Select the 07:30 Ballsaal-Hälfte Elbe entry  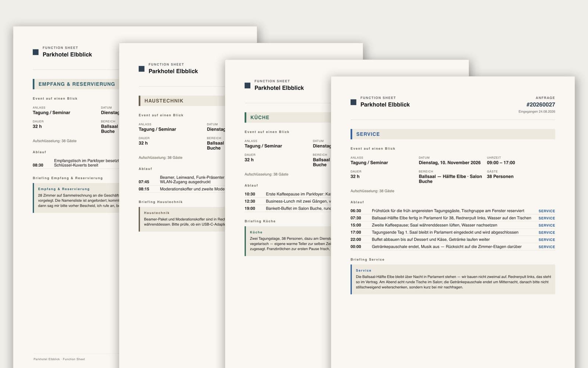pos(453,218)
